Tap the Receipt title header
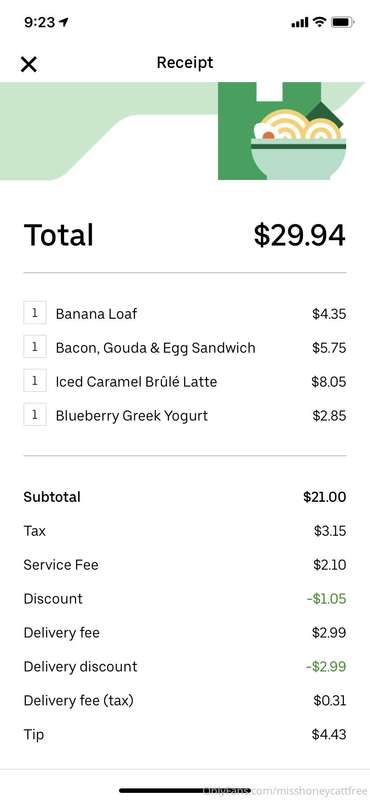Screen dimensions: 370x800 (185, 63)
